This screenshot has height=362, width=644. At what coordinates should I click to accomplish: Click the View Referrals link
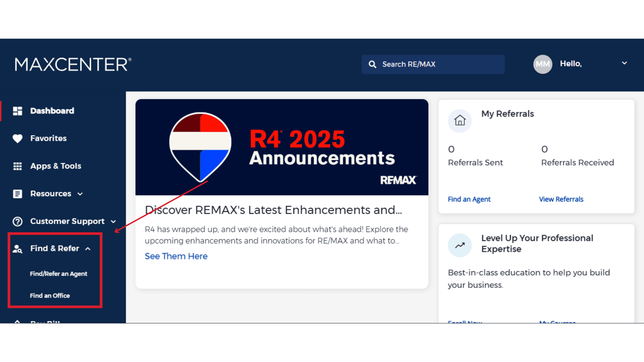tap(561, 199)
